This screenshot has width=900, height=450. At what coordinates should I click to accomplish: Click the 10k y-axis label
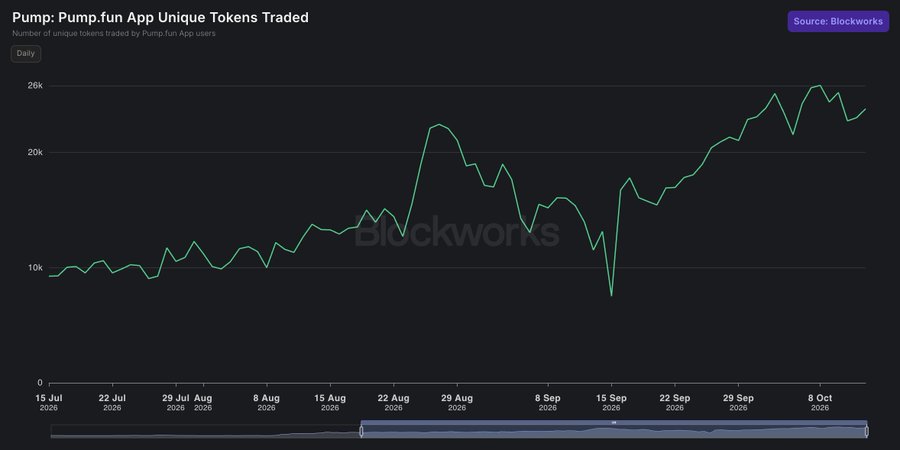point(36,267)
